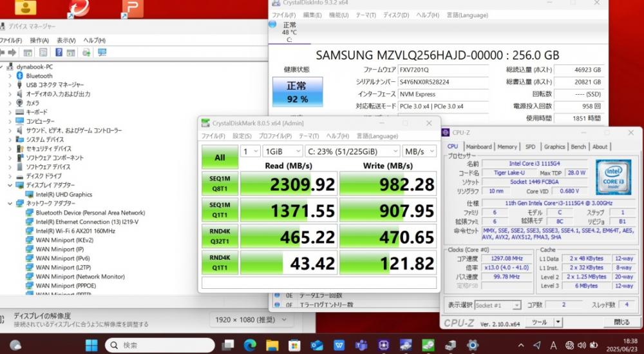
Task: Click the 正常 92 % health status box
Action: [x=298, y=92]
